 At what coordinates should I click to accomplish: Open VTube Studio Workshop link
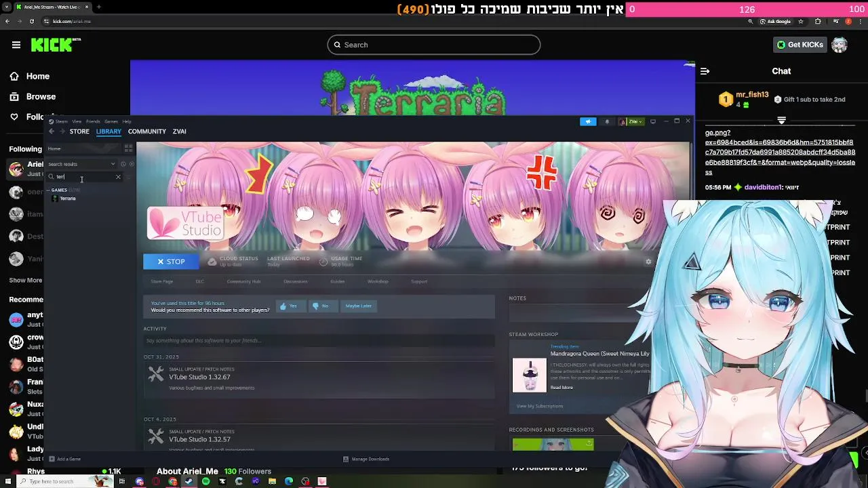tap(378, 281)
